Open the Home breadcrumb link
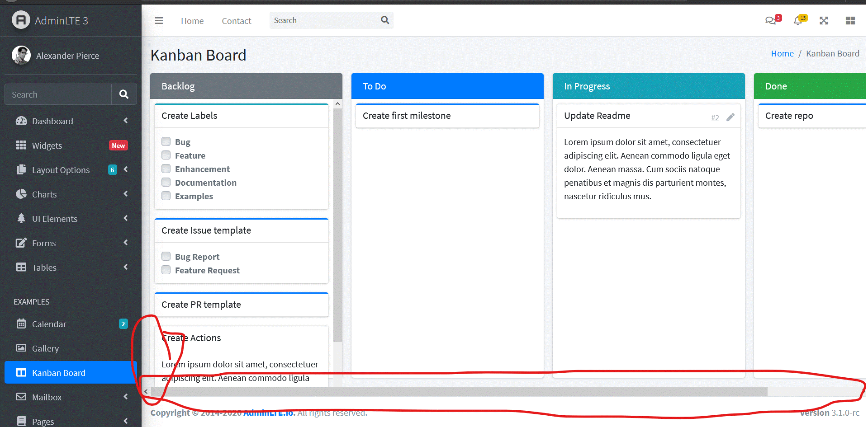Image resolution: width=868 pixels, height=427 pixels. (782, 53)
